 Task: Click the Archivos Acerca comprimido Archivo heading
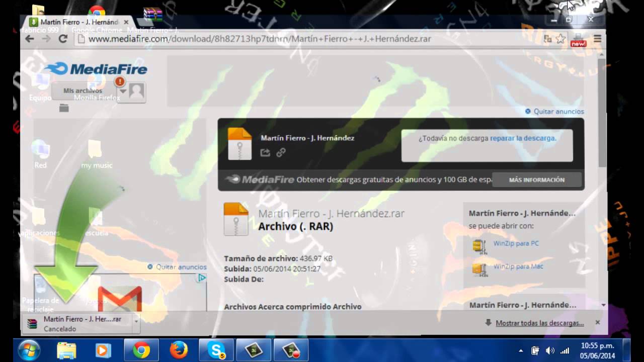point(293,306)
